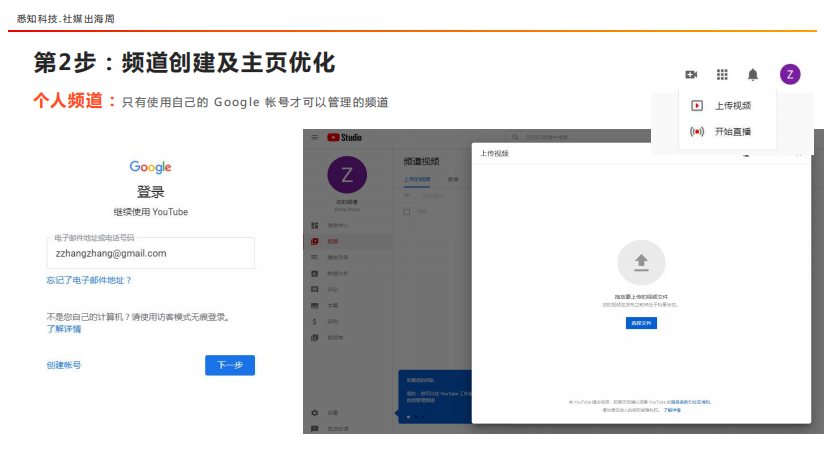Click the play icon beside 上传视频
Image resolution: width=835 pixels, height=454 pixels.
coord(697,105)
